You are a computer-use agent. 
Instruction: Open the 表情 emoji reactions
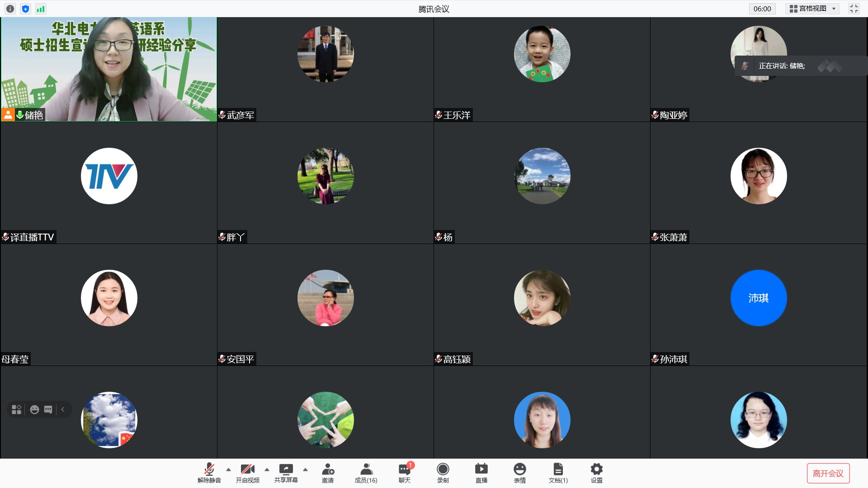click(x=520, y=473)
